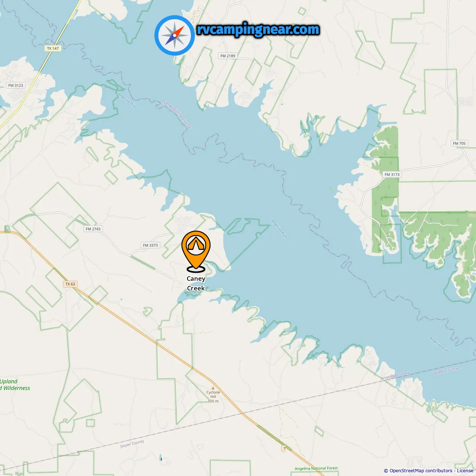
Task: Click the TX 63 highway shield
Action: tap(70, 284)
